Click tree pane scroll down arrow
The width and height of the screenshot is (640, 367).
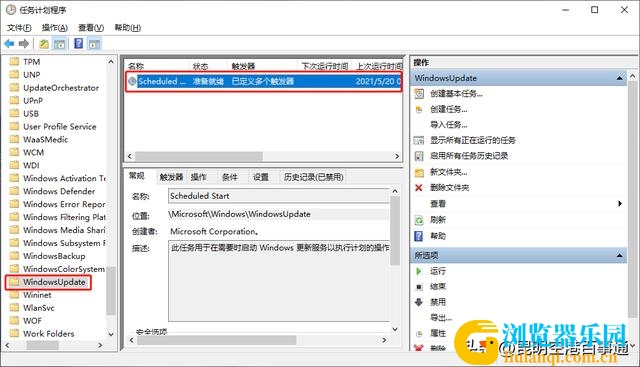(111, 334)
